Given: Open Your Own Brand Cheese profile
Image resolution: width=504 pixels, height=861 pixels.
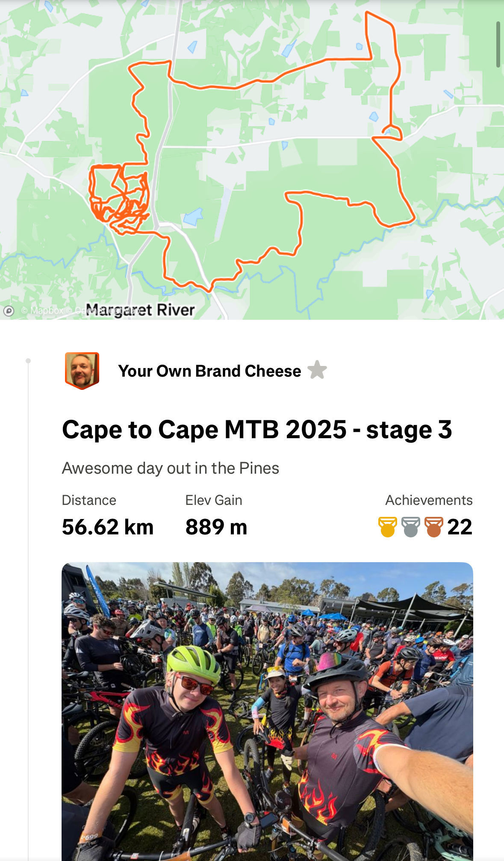Looking at the screenshot, I should coord(209,371).
